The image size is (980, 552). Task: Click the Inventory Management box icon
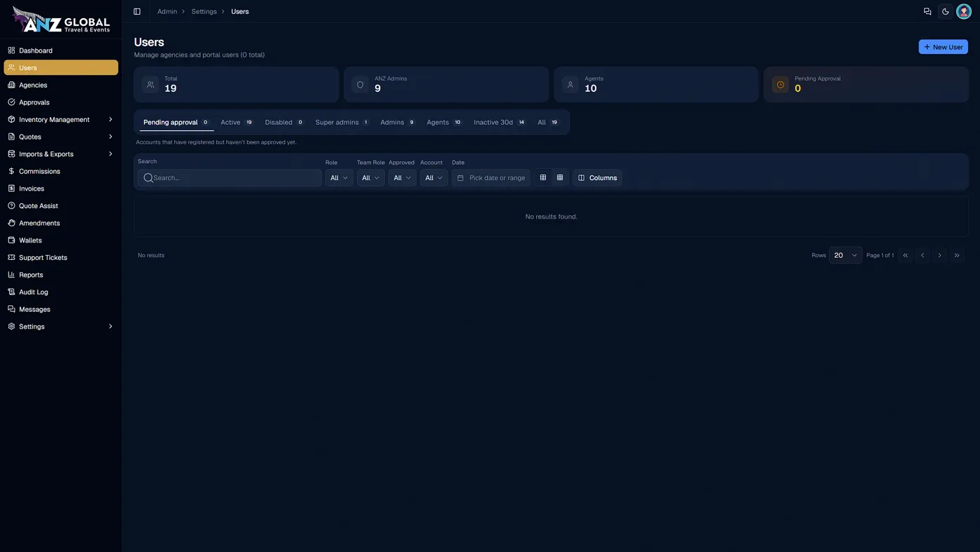(x=11, y=120)
